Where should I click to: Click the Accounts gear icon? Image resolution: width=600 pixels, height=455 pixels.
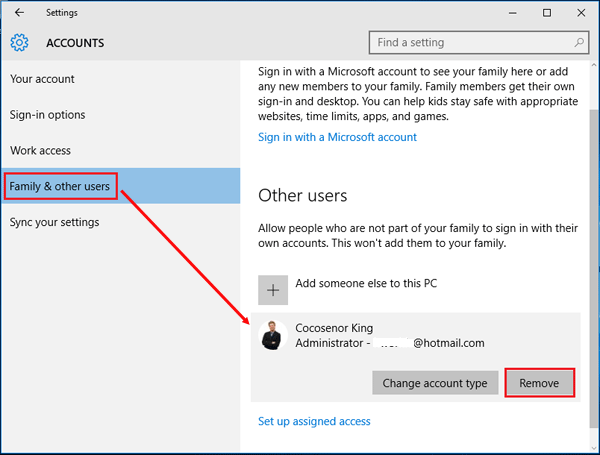(x=19, y=42)
